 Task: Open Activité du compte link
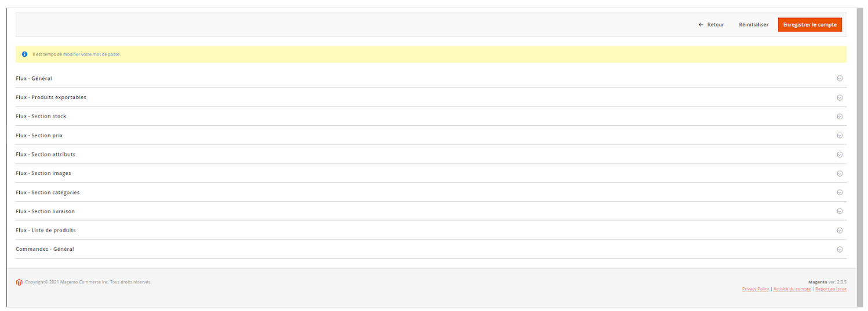pyautogui.click(x=792, y=289)
